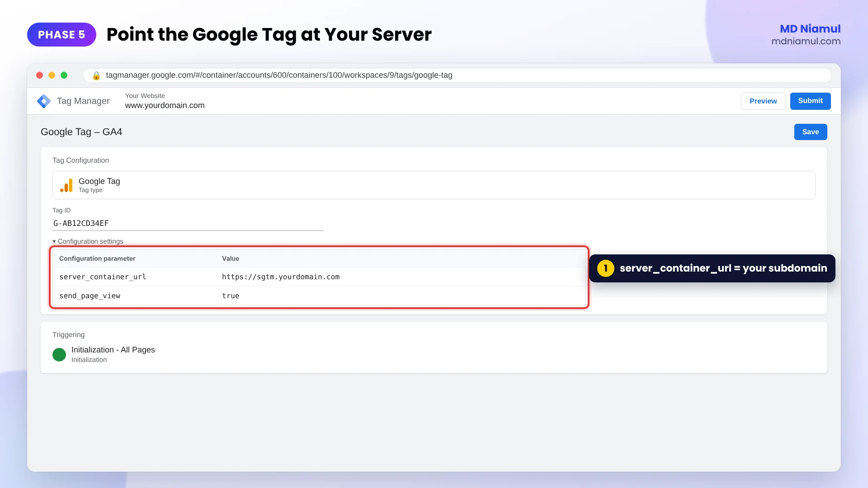Click the 'Initialization' trigger type caption
The width and height of the screenshot is (868, 488).
[x=89, y=360]
